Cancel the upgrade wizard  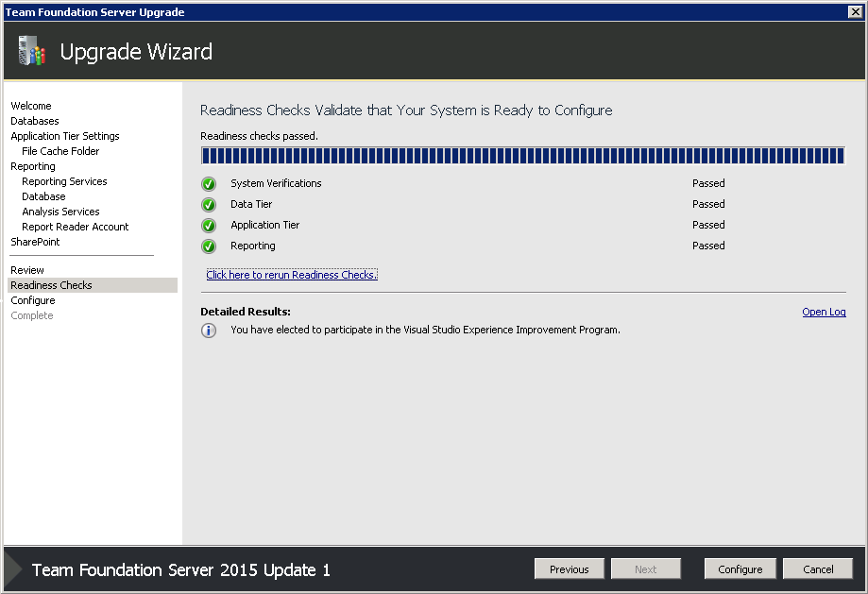pos(818,569)
